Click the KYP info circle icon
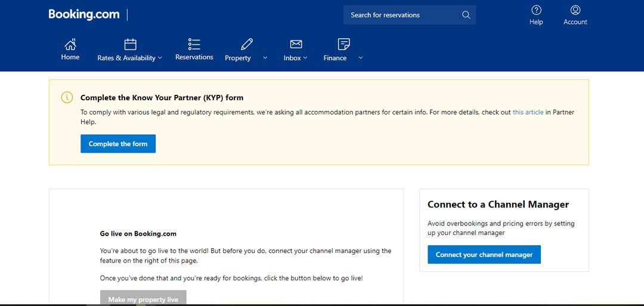Image resolution: width=644 pixels, height=306 pixels. pyautogui.click(x=67, y=97)
